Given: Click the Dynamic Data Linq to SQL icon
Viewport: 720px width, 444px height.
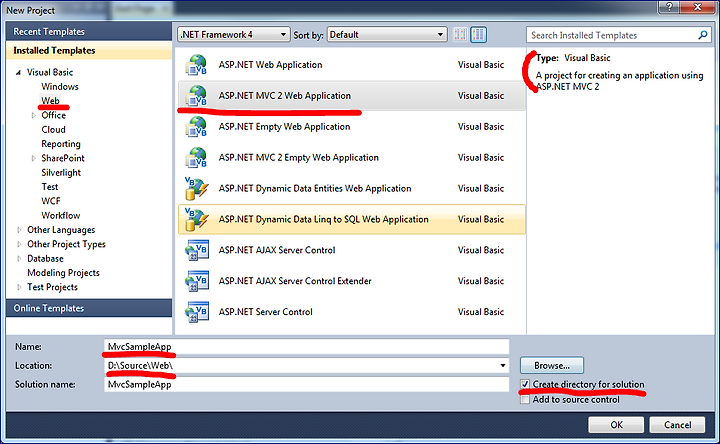Looking at the screenshot, I should (197, 219).
